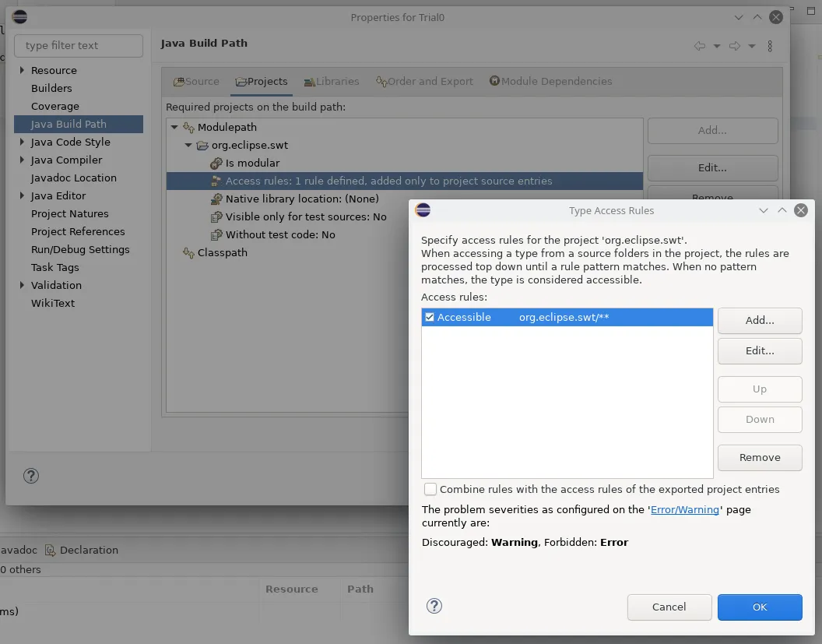
Task: Click Native library location icon
Action: point(216,199)
